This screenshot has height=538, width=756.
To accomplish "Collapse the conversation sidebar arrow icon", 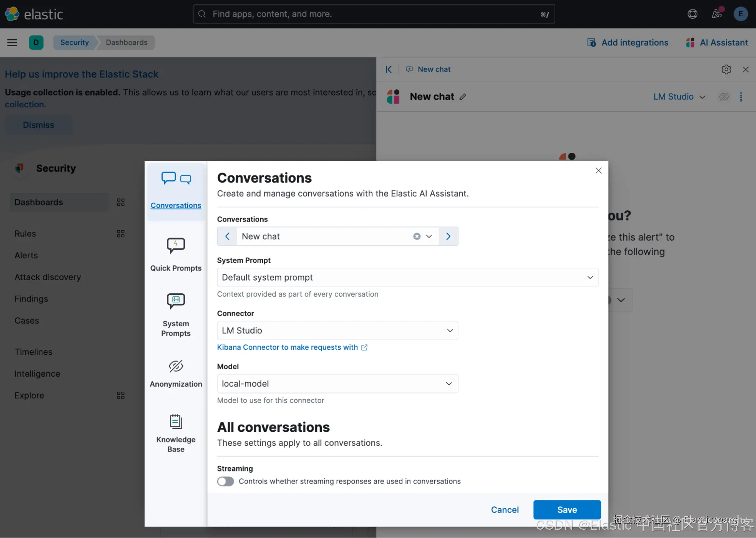I will (x=388, y=69).
